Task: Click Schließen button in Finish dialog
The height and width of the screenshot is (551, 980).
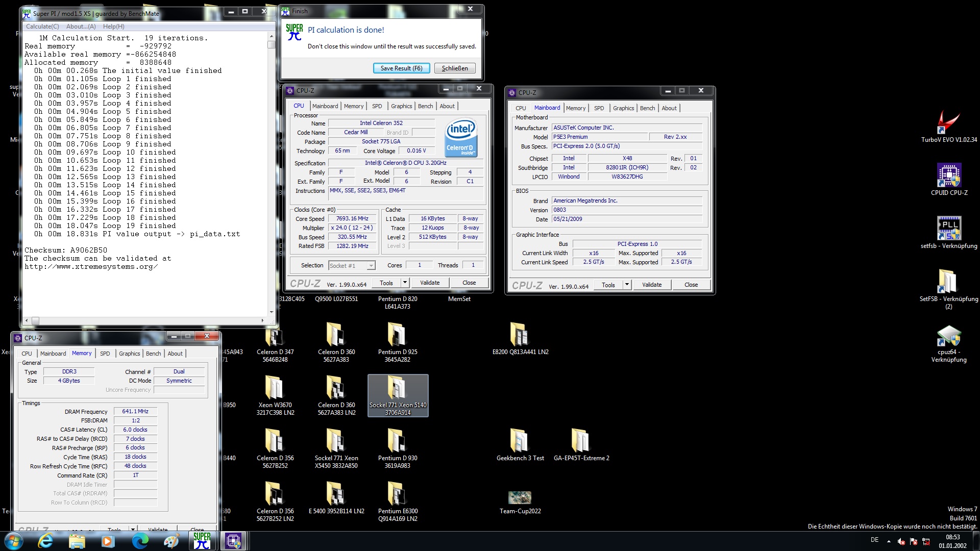Action: point(455,68)
